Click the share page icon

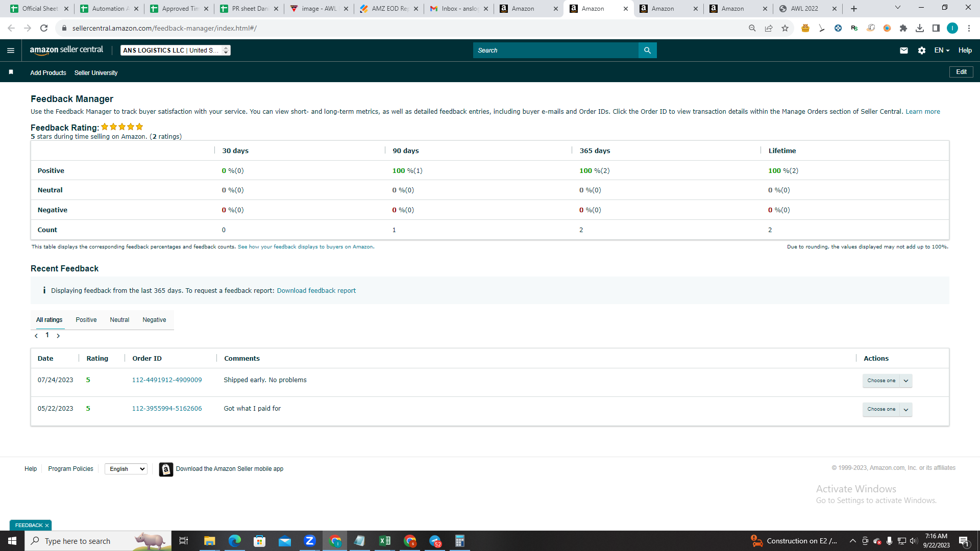pyautogui.click(x=769, y=28)
